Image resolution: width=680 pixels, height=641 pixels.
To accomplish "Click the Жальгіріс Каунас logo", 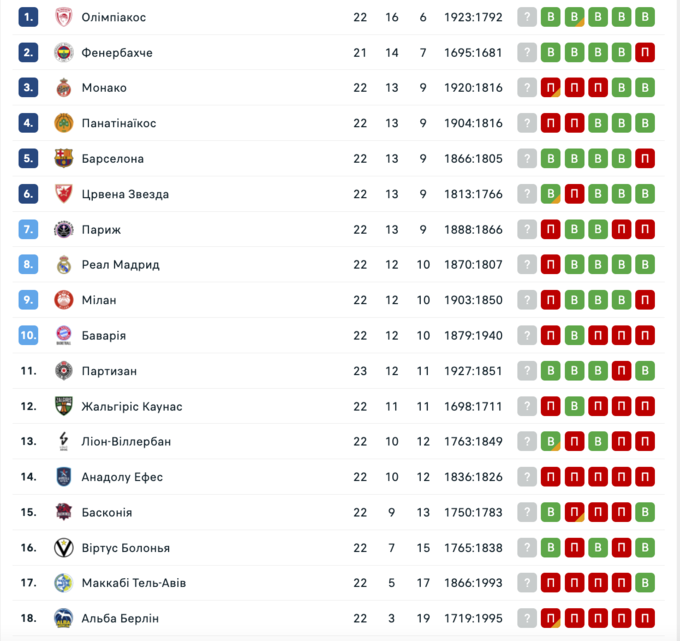I will (x=63, y=406).
